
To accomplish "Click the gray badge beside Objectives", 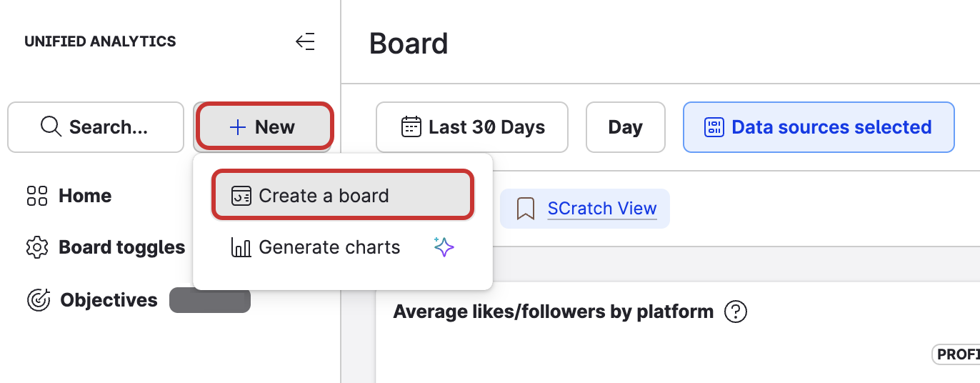I will click(x=210, y=300).
